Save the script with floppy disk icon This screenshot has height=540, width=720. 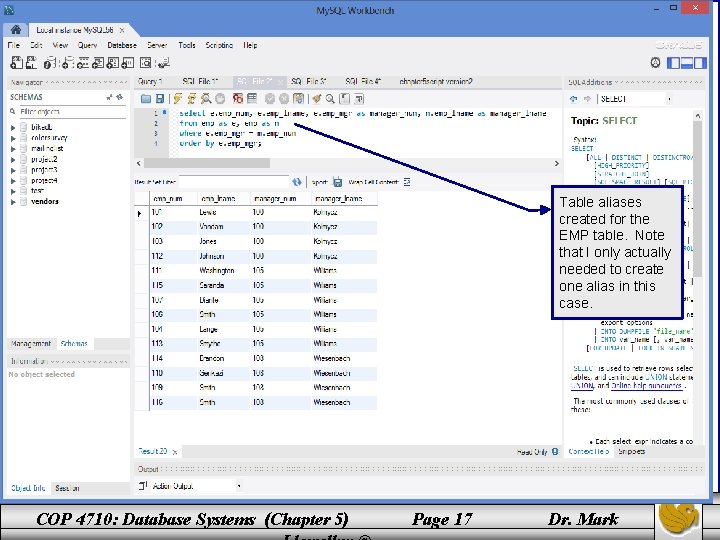(160, 99)
